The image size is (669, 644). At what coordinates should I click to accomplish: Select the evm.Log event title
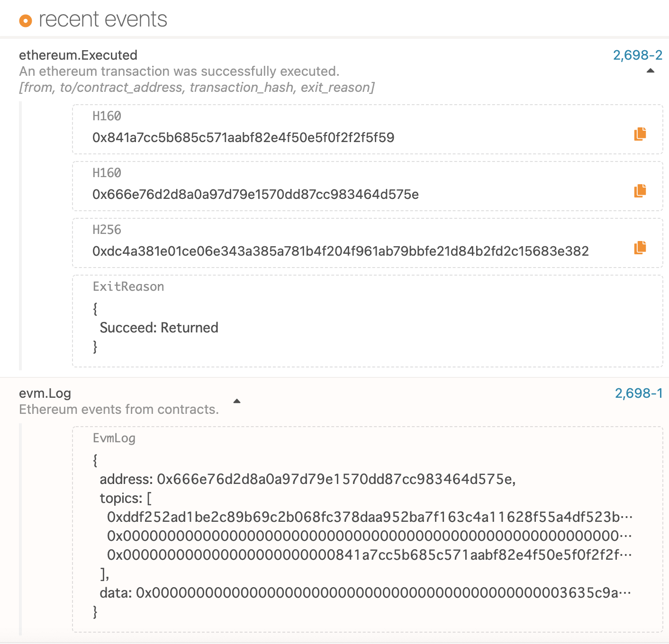coord(45,394)
